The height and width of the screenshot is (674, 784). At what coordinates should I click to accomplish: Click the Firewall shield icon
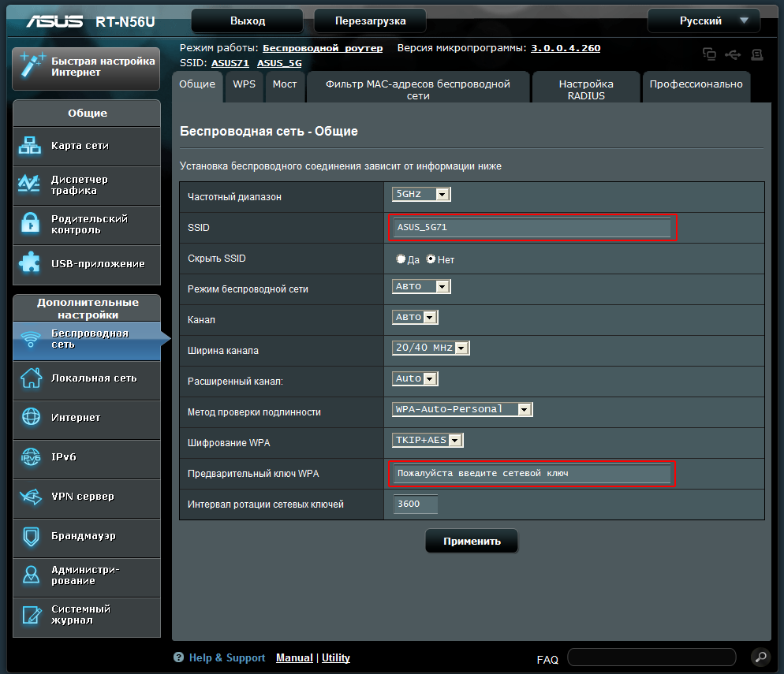pos(31,536)
